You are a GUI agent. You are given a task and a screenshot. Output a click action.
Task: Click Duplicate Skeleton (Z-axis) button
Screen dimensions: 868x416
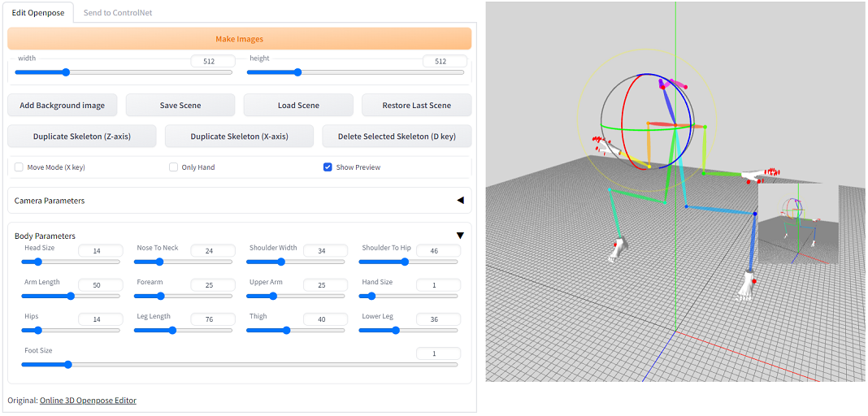[x=82, y=136]
